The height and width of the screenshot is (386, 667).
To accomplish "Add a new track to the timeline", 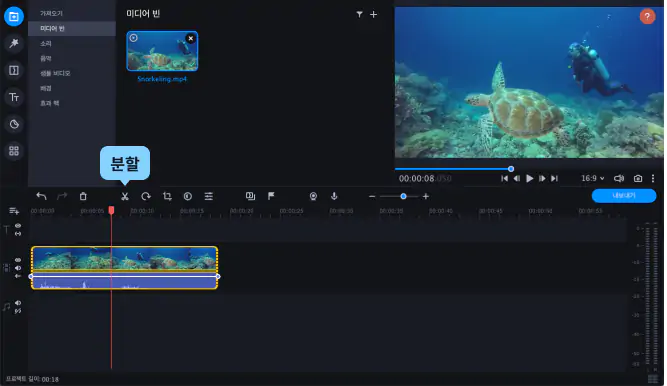I will 14,211.
